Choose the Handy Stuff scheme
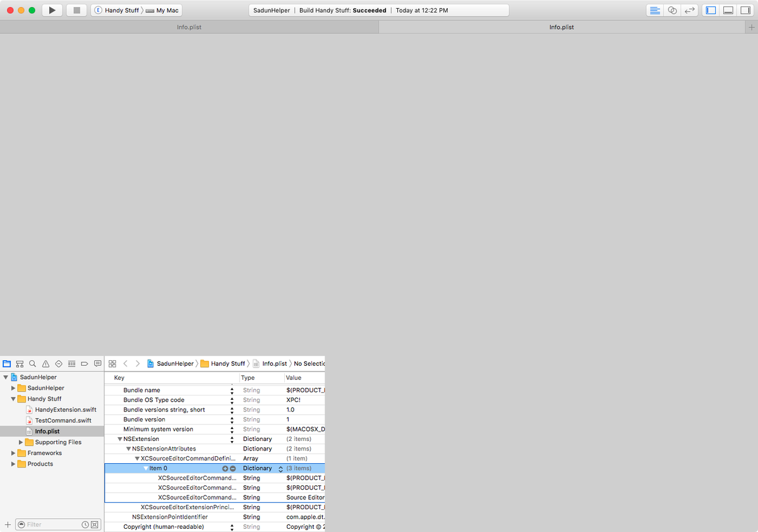Viewport: 758px width, 532px height. point(117,11)
